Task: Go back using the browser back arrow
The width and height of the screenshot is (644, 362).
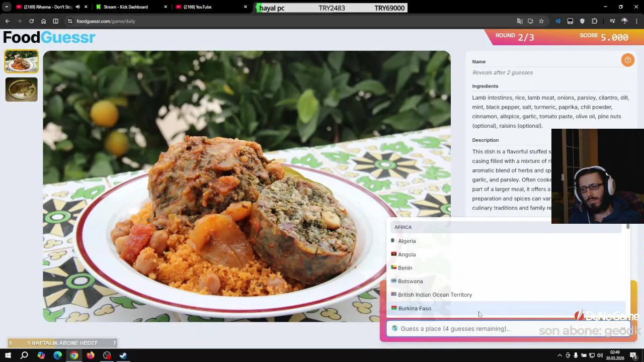Action: point(7,21)
